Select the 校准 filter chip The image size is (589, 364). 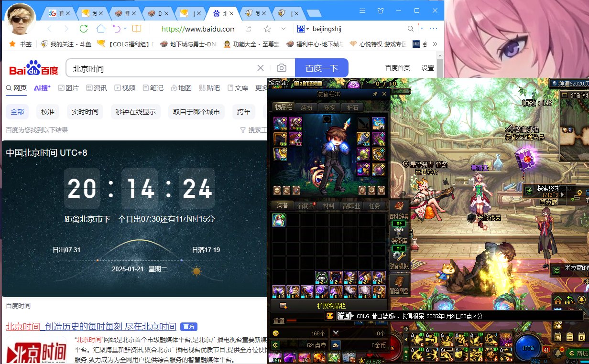(48, 112)
